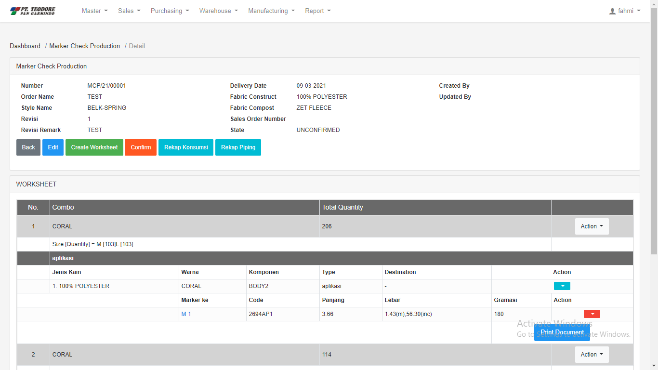Click the Rekap Konsumsi button

(186, 147)
